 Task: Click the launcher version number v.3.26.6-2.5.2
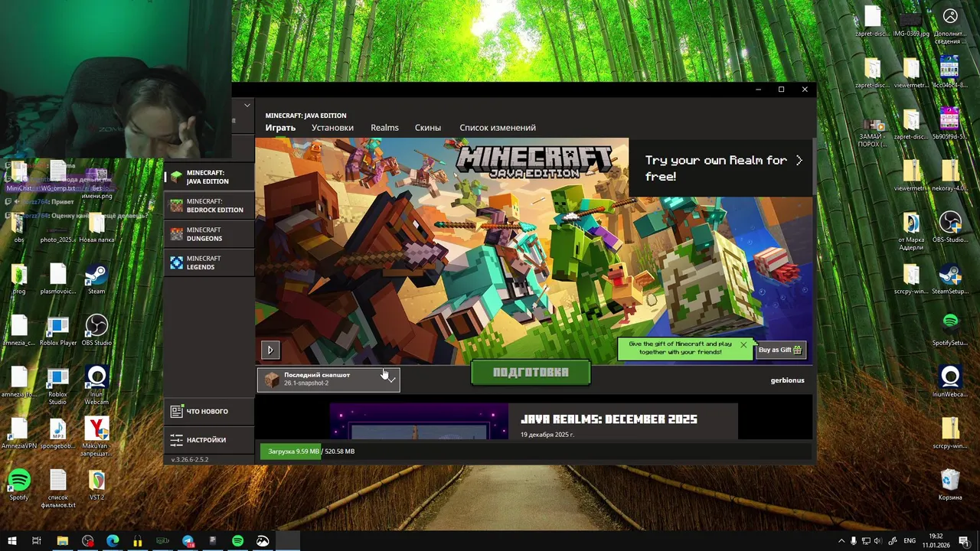189,459
